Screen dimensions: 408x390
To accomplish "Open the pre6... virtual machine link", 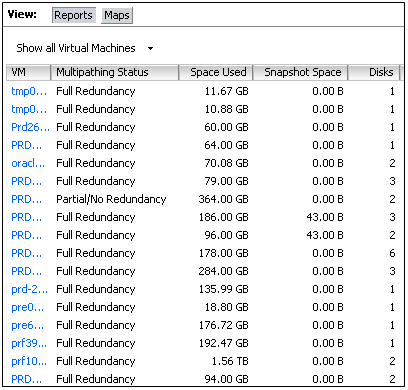I will 28,325.
